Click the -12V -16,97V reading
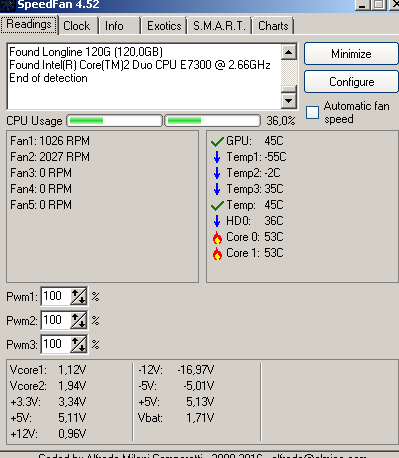This screenshot has width=399, height=458. pos(176,370)
